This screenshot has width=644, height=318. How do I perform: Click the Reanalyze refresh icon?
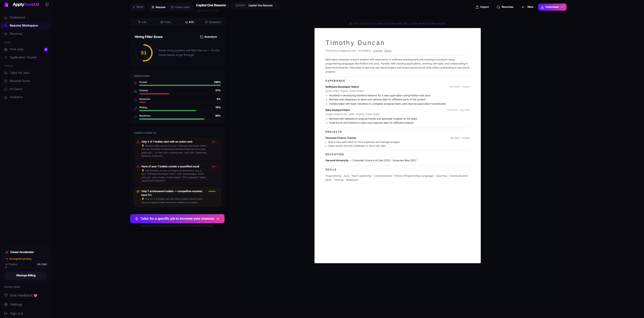[x=202, y=37]
